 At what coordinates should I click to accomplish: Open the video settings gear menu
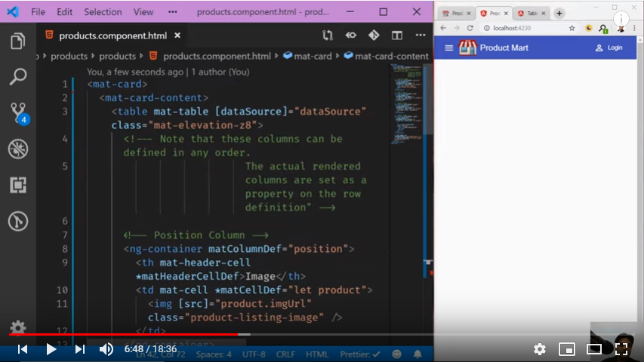(539, 348)
